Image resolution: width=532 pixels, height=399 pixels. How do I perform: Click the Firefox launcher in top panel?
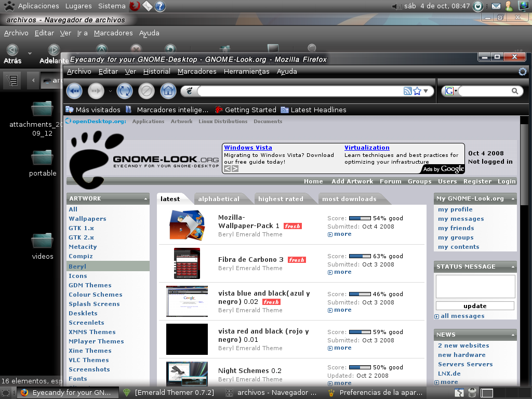pyautogui.click(x=135, y=6)
